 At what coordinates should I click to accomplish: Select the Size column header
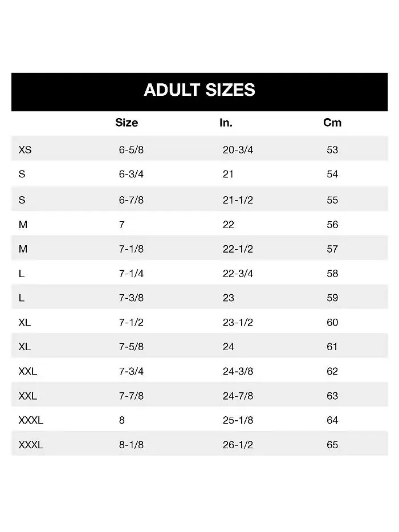click(127, 123)
